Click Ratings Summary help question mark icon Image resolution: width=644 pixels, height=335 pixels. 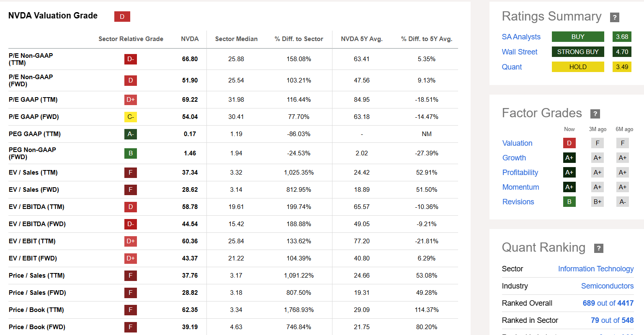coord(614,17)
